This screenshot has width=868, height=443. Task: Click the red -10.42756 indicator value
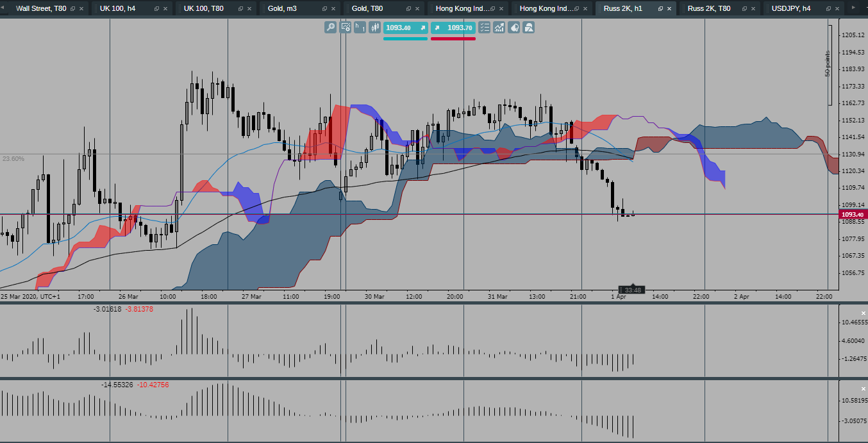pyautogui.click(x=153, y=385)
